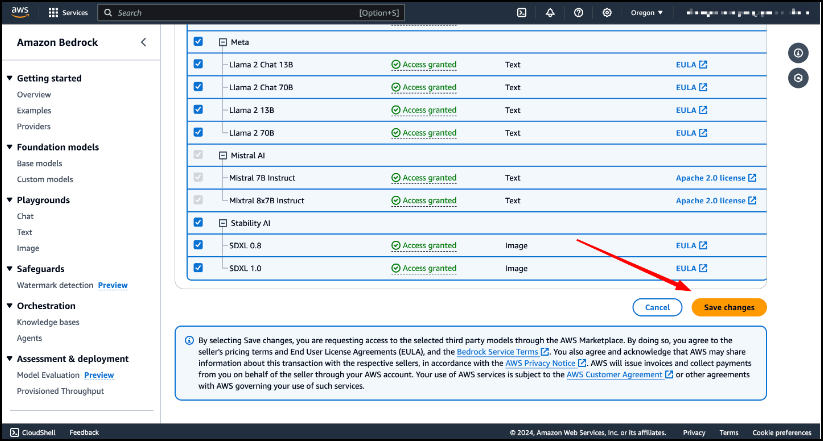Uncheck the Meta provider checkbox
Screen dimensions: 823x441
198,41
